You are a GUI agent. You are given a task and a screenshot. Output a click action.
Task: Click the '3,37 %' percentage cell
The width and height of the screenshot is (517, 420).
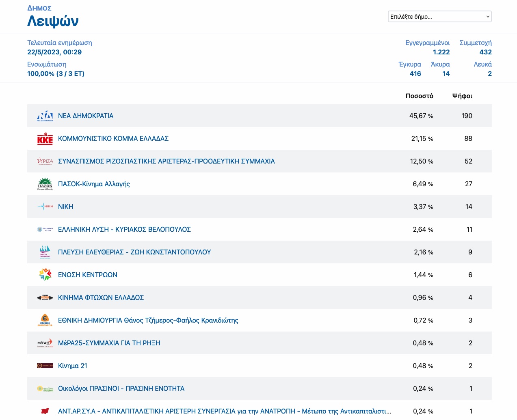[423, 207]
